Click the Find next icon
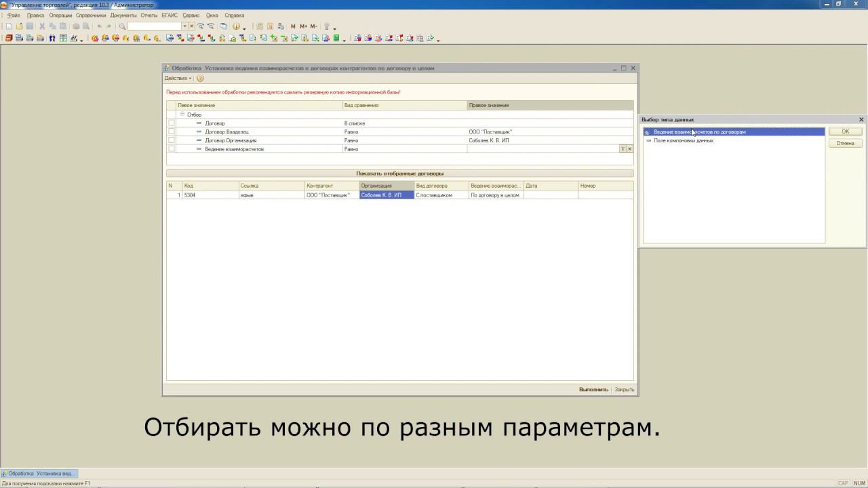The width and height of the screenshot is (868, 488). [x=201, y=26]
